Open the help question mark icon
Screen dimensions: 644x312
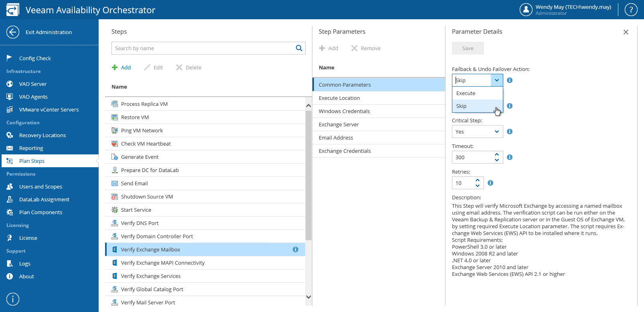[631, 10]
